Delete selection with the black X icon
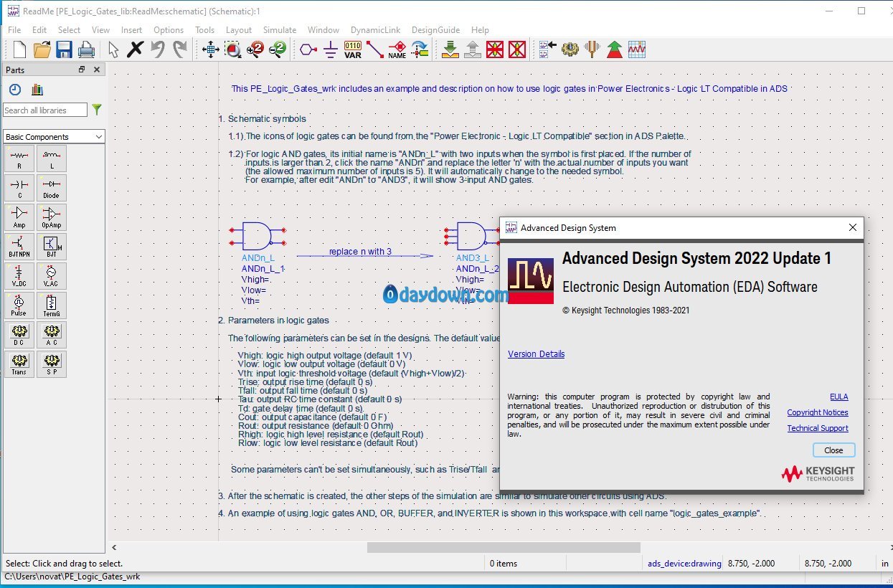Viewport: 893px width, 588px height. [135, 49]
